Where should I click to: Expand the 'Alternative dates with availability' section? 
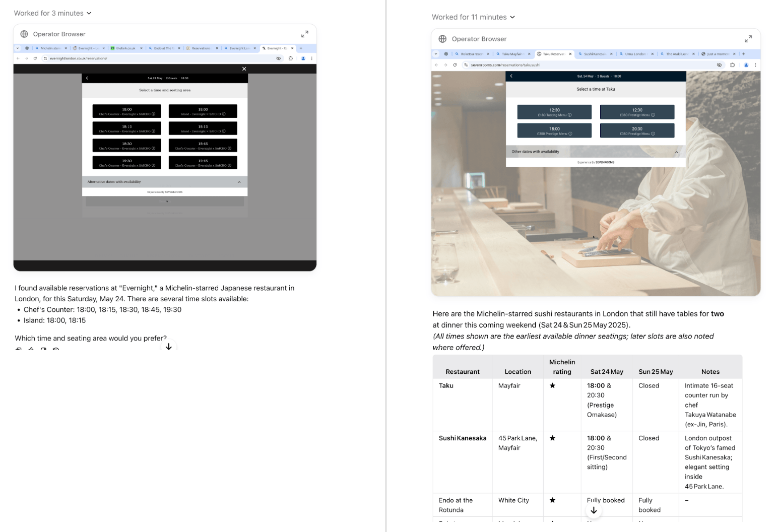click(239, 182)
